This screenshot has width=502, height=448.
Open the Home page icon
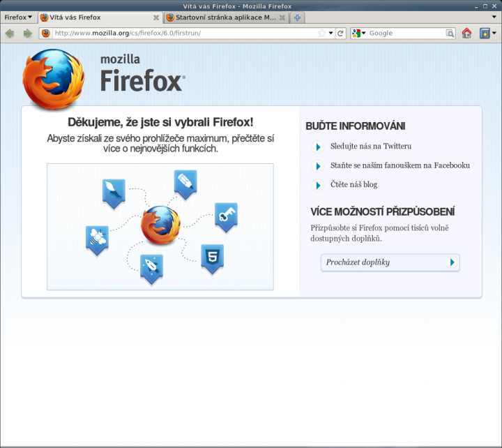(x=466, y=33)
